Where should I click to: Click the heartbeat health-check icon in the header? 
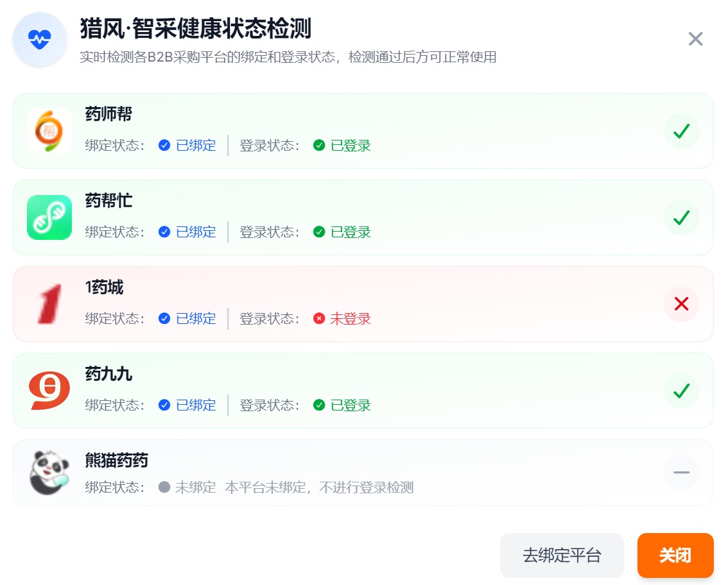click(40, 39)
